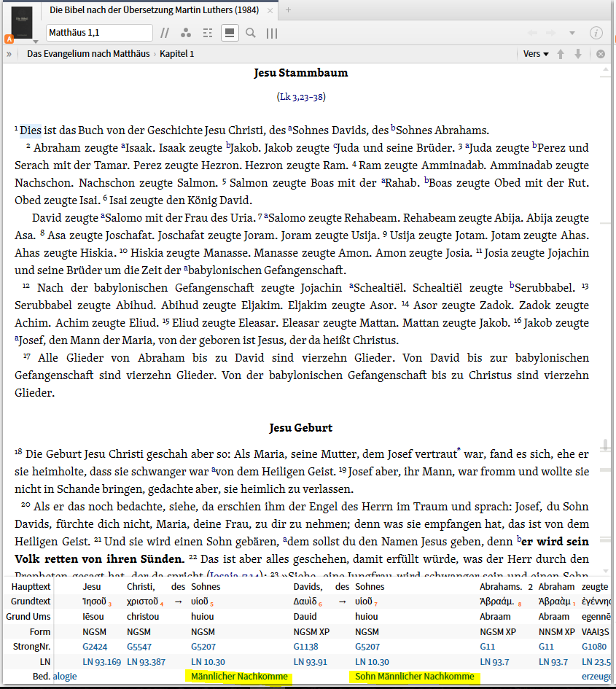This screenshot has height=689, width=616.
Task: Click the scroll up arrow of text scrollbar
Action: click(606, 69)
